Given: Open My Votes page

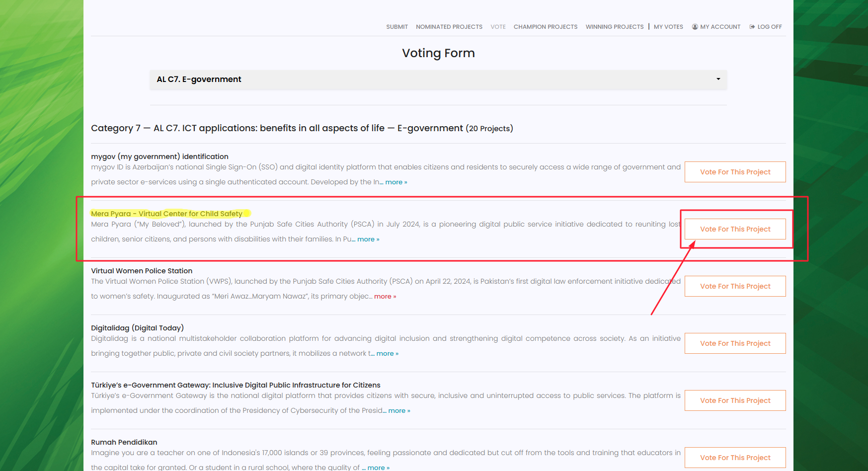Looking at the screenshot, I should pos(668,27).
